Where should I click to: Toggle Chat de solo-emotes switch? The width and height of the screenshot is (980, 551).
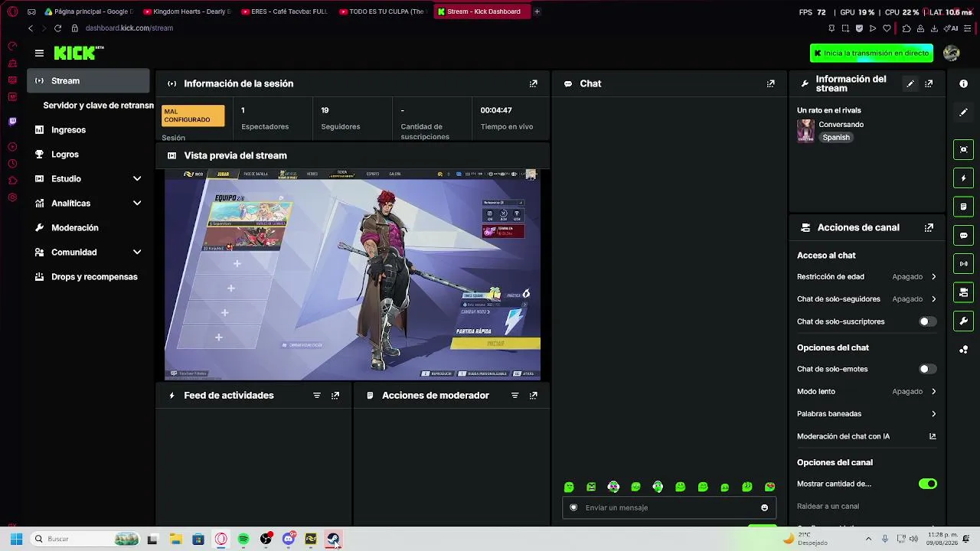click(x=927, y=370)
